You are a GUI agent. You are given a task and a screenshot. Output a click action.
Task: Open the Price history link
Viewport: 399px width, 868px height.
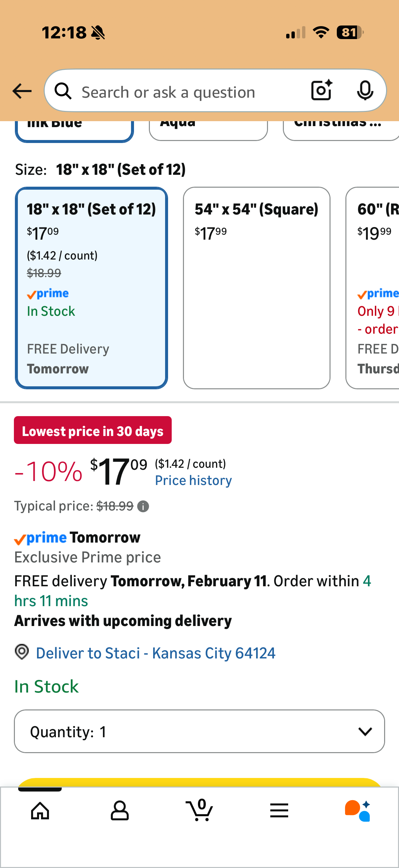(x=193, y=480)
